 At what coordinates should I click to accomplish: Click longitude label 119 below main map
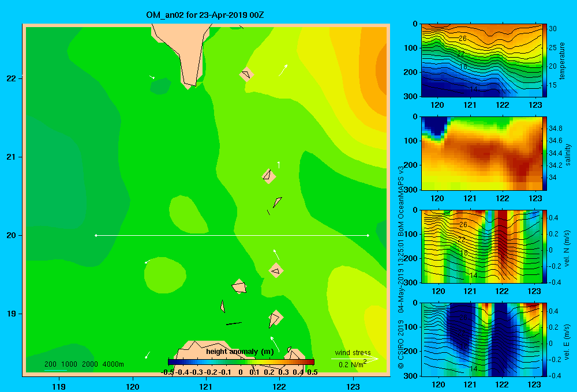(59, 386)
